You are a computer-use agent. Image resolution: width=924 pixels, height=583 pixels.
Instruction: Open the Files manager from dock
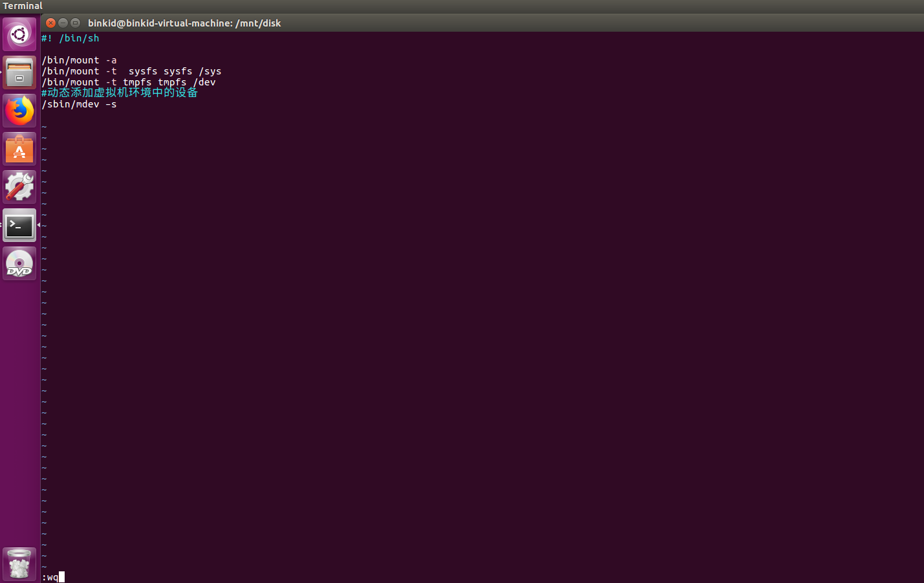[19, 72]
